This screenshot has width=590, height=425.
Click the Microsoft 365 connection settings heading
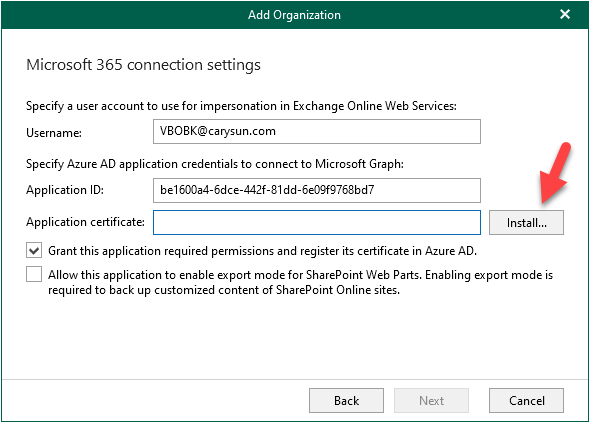point(143,65)
